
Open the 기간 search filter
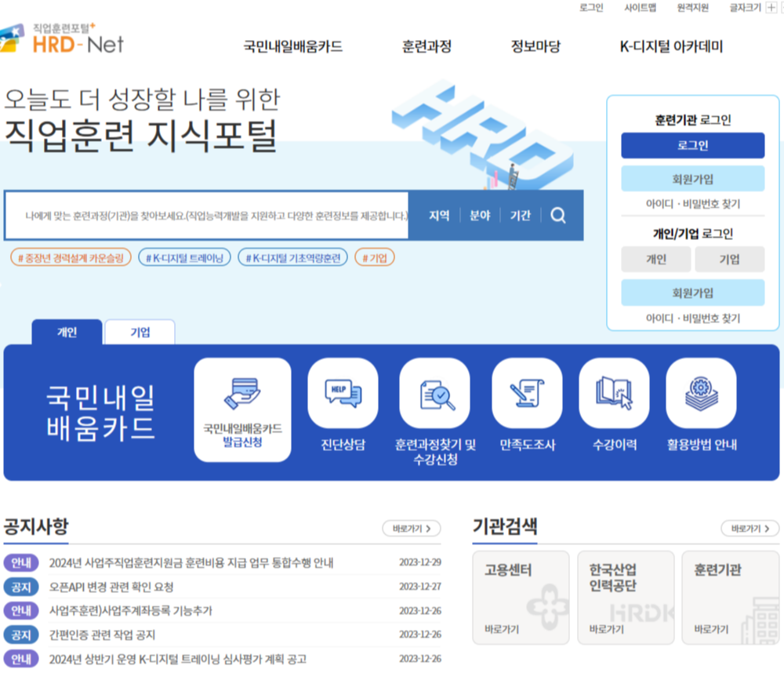click(x=520, y=216)
